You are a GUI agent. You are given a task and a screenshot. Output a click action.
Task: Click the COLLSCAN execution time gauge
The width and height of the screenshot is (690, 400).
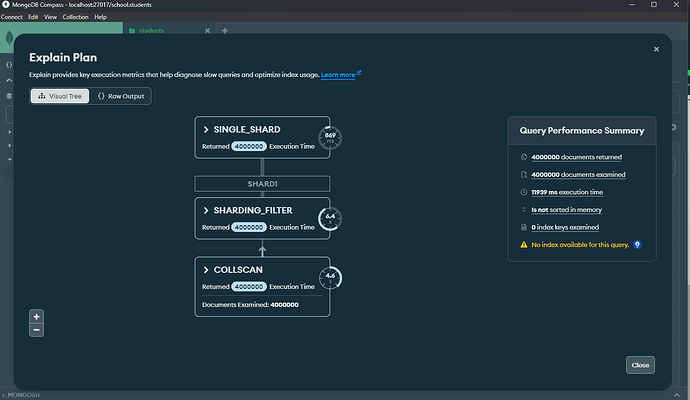click(x=331, y=277)
